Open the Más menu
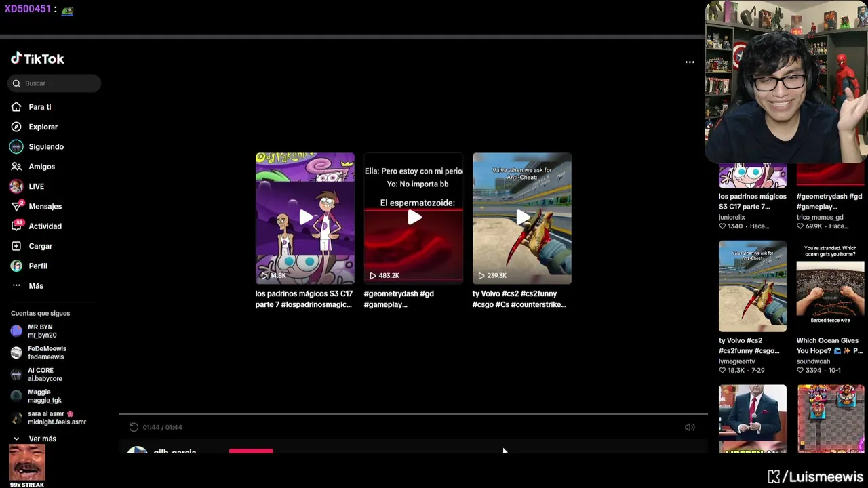This screenshot has height=488, width=868. (36, 286)
